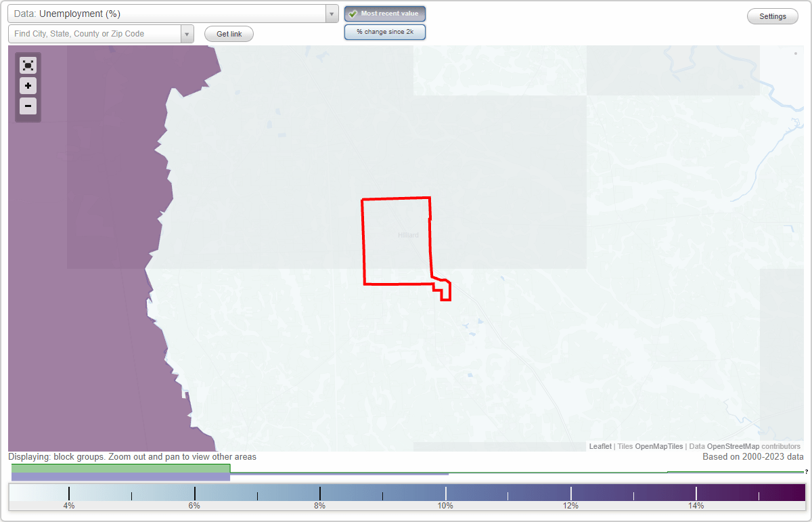Image resolution: width=812 pixels, height=522 pixels.
Task: Zoom out using the minus map control
Action: pos(28,106)
